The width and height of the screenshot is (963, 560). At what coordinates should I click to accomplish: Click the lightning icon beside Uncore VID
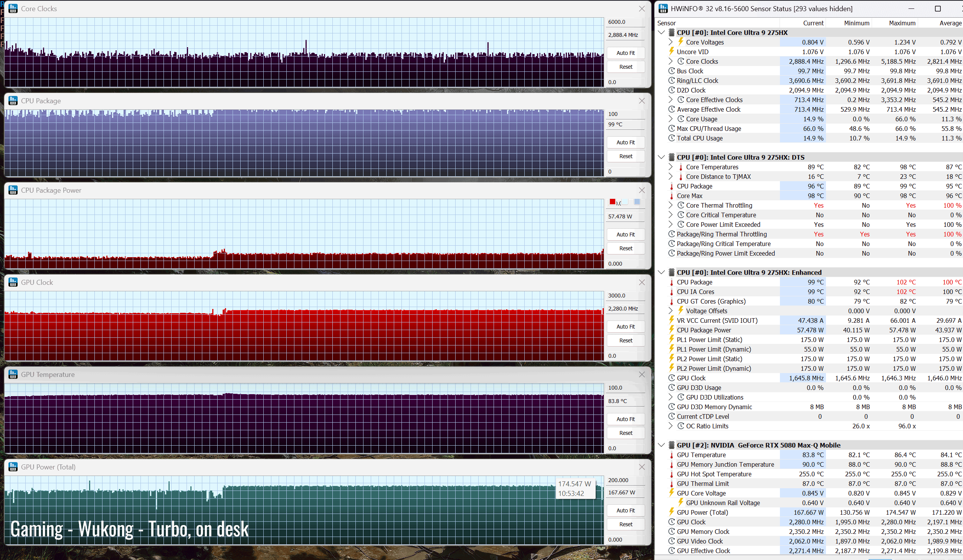(672, 51)
